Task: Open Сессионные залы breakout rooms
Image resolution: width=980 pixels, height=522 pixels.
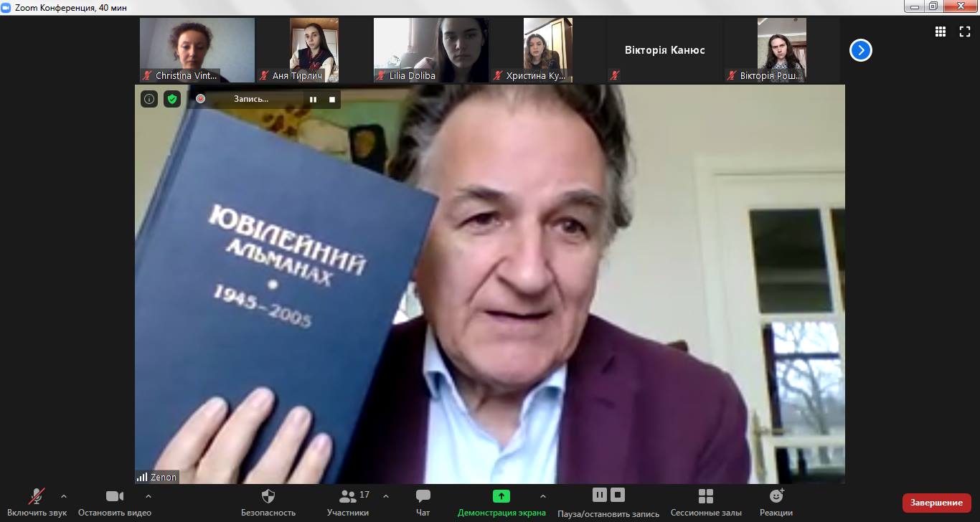Action: pos(706,501)
